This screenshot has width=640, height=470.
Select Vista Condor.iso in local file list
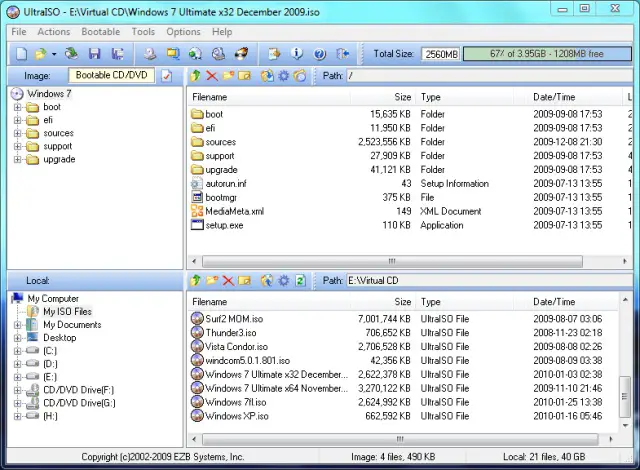[x=236, y=347]
